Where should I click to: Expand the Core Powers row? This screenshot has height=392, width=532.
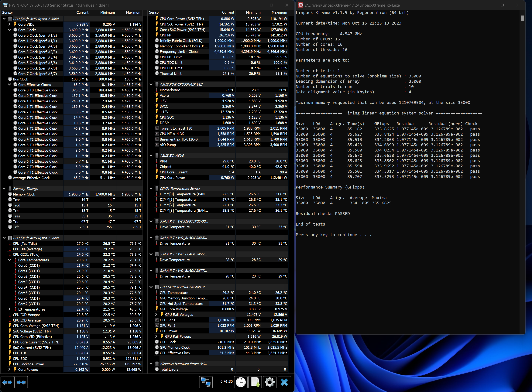tap(9, 370)
